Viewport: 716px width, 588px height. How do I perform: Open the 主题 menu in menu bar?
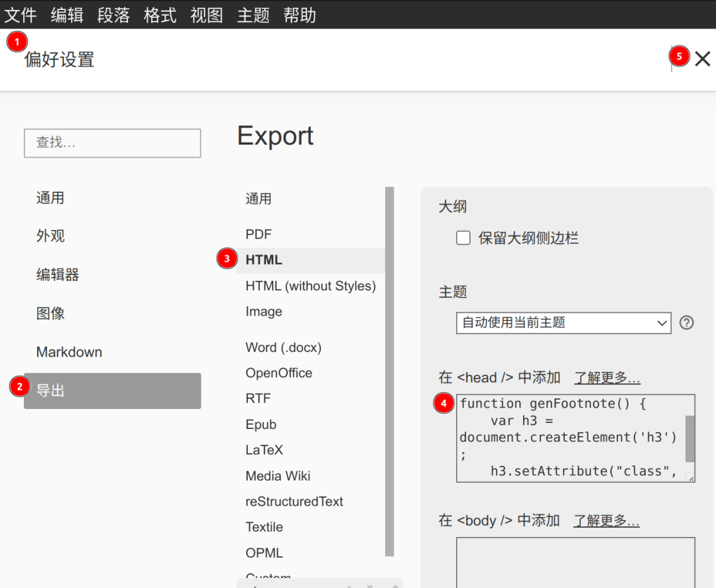pyautogui.click(x=253, y=15)
